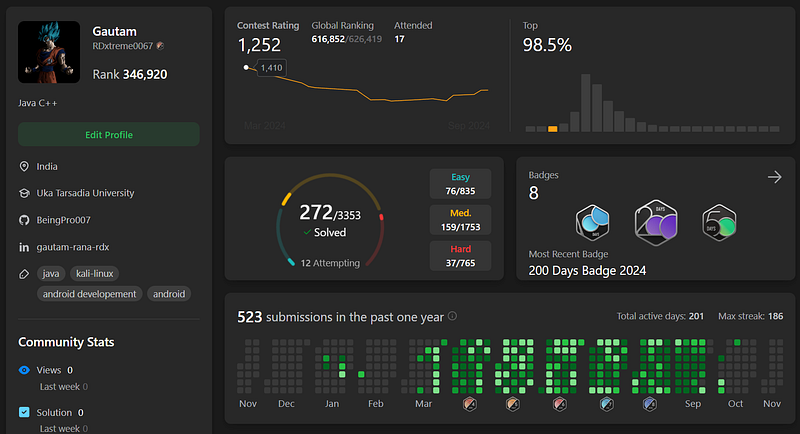Select the Easy 76/835 filter box
This screenshot has height=434, width=800.
coord(460,184)
